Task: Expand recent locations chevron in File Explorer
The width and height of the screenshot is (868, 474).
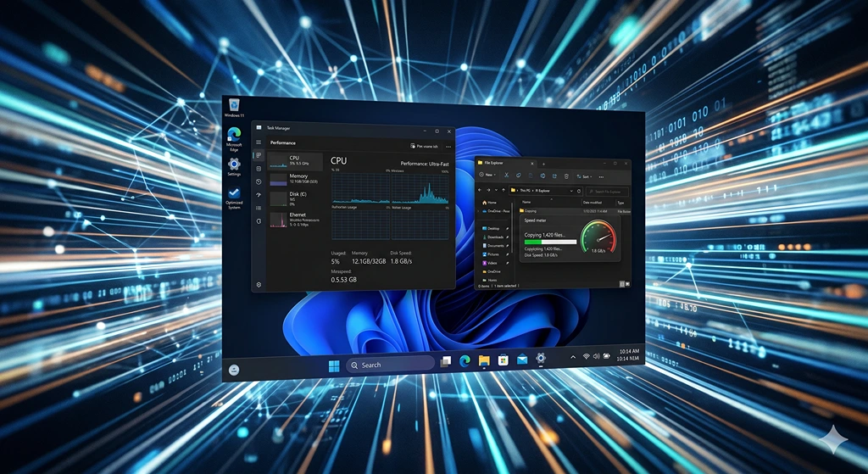Action: point(496,190)
